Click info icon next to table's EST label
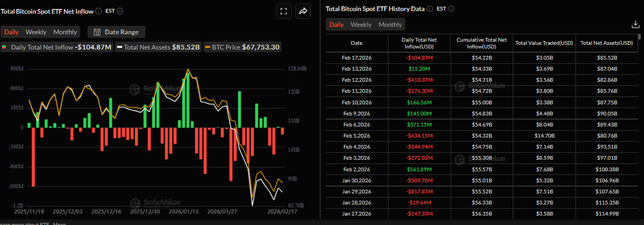644x225 pixels. coord(452,9)
